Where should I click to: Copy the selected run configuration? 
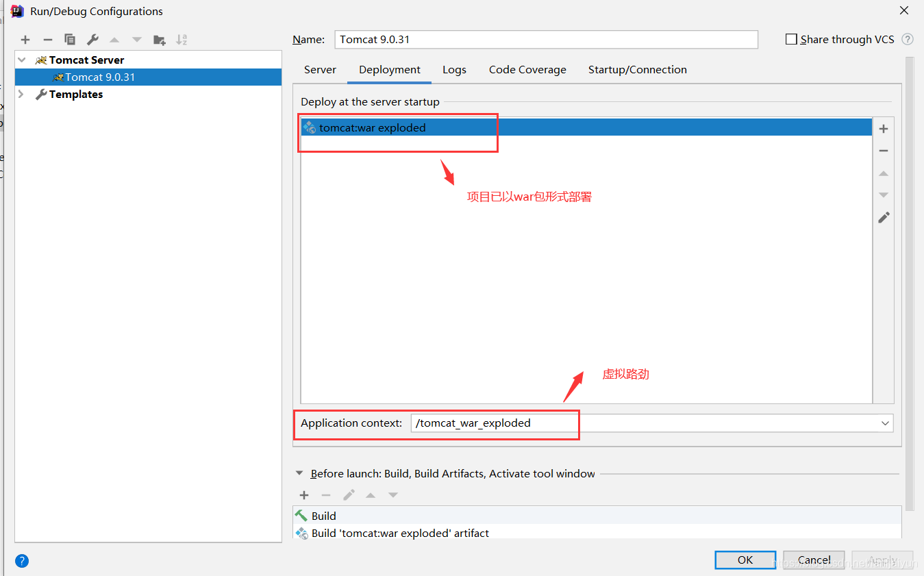(x=70, y=40)
